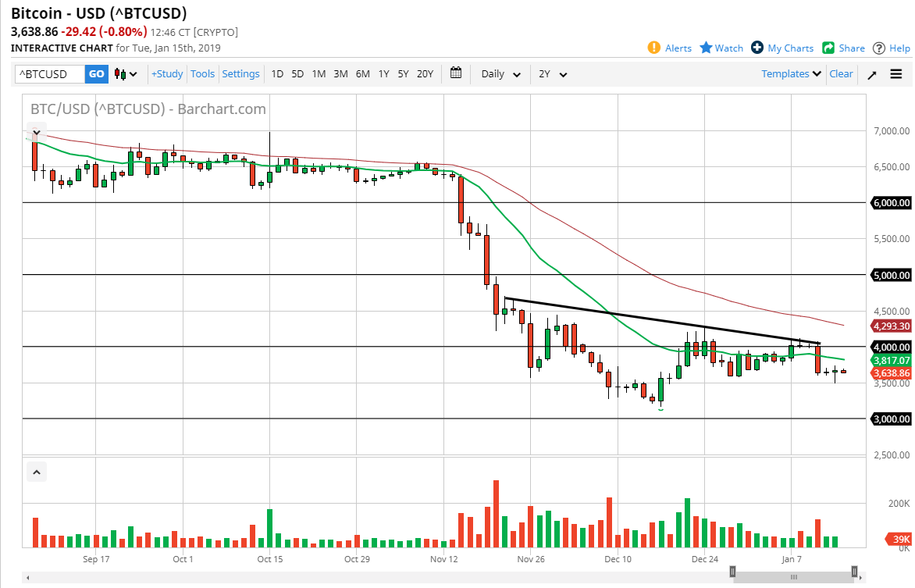Screen dimensions: 915x588
Task: Open the calendar date range picker
Action: point(456,73)
